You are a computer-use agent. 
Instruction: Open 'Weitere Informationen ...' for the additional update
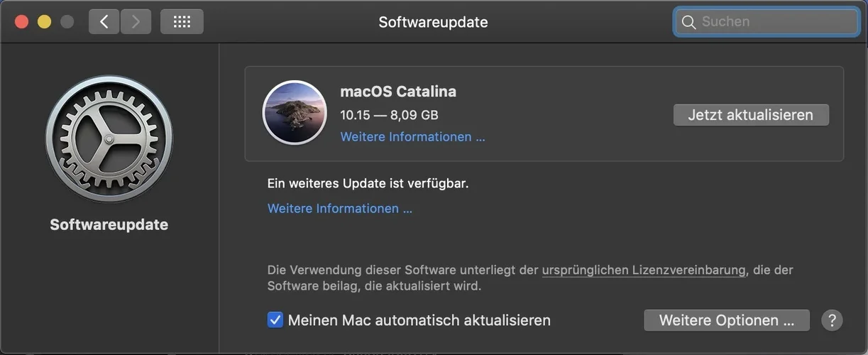[339, 209]
